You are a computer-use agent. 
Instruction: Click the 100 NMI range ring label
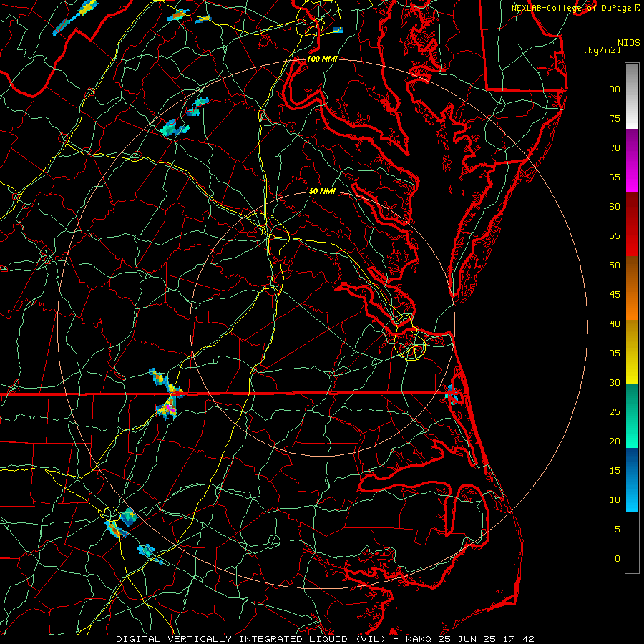[x=322, y=59]
